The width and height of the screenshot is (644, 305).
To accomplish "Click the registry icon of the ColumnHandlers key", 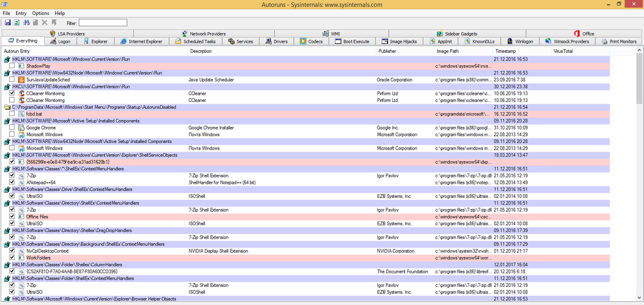I will click(7, 265).
